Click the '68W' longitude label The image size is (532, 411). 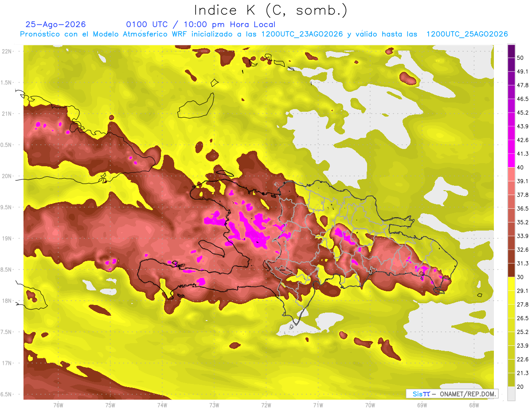pyautogui.click(x=473, y=405)
